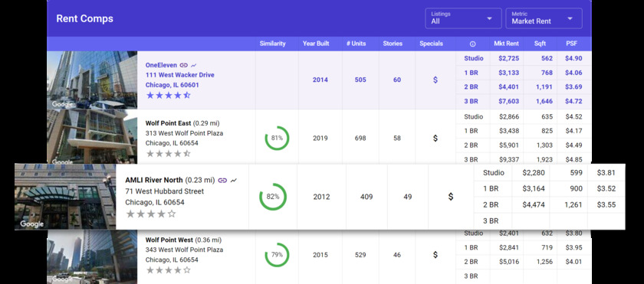This screenshot has width=644, height=284.
Task: Click the OneEleven 1 BR rent $3,133
Action: 508,73
